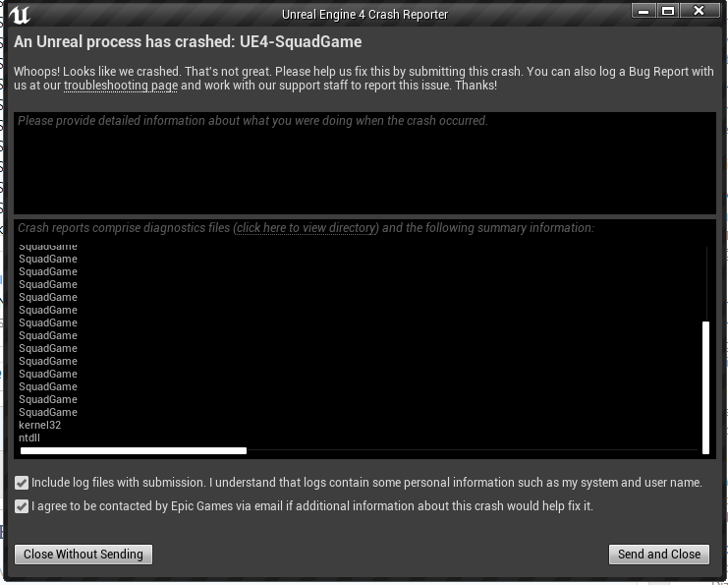Select the ntdll line in call stack
The width and height of the screenshot is (728, 585).
(29, 438)
